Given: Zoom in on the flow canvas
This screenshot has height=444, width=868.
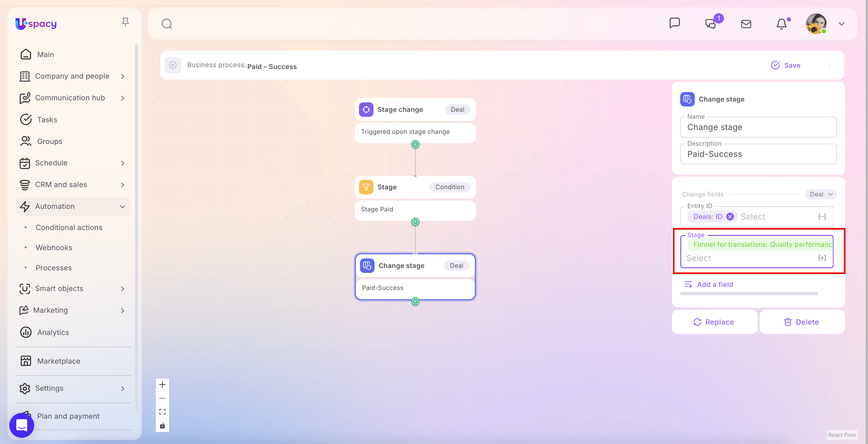Looking at the screenshot, I should pos(162,384).
